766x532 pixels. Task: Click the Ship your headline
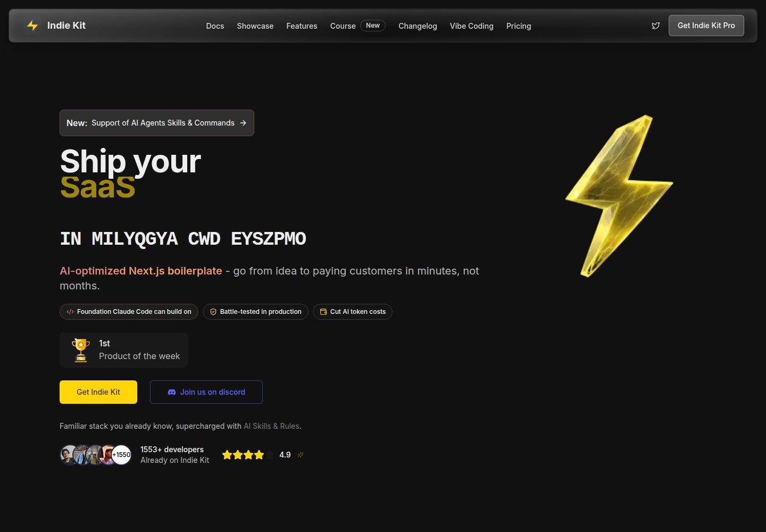tap(131, 161)
